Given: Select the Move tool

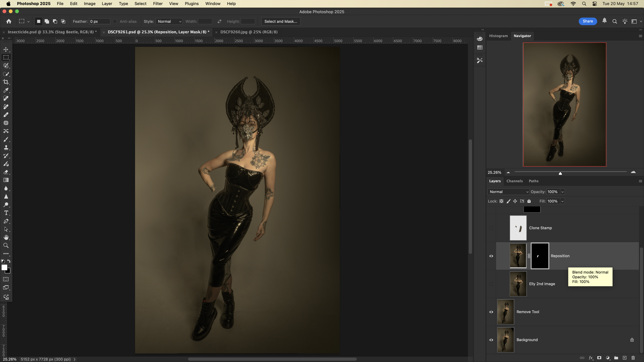Looking at the screenshot, I should click(6, 49).
